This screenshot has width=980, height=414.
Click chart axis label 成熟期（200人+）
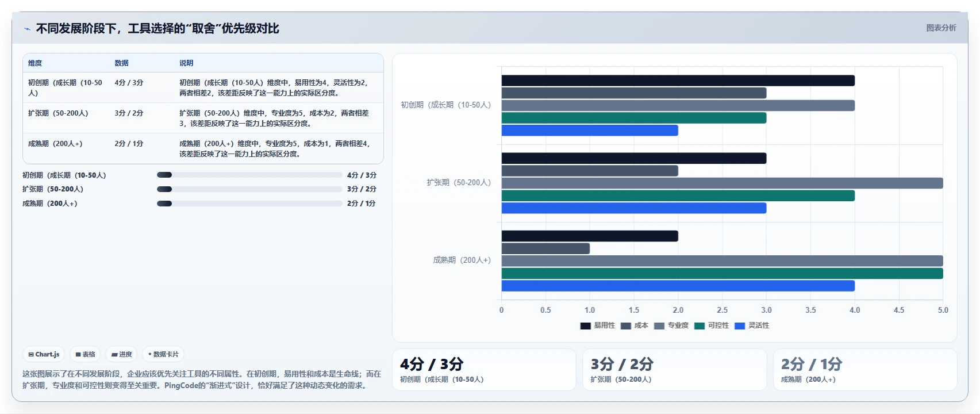click(462, 260)
